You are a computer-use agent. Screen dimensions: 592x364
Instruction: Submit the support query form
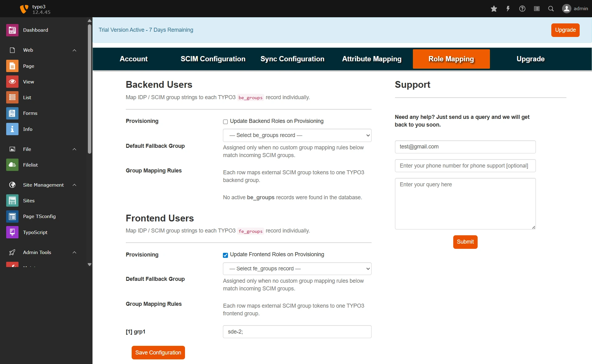point(465,242)
